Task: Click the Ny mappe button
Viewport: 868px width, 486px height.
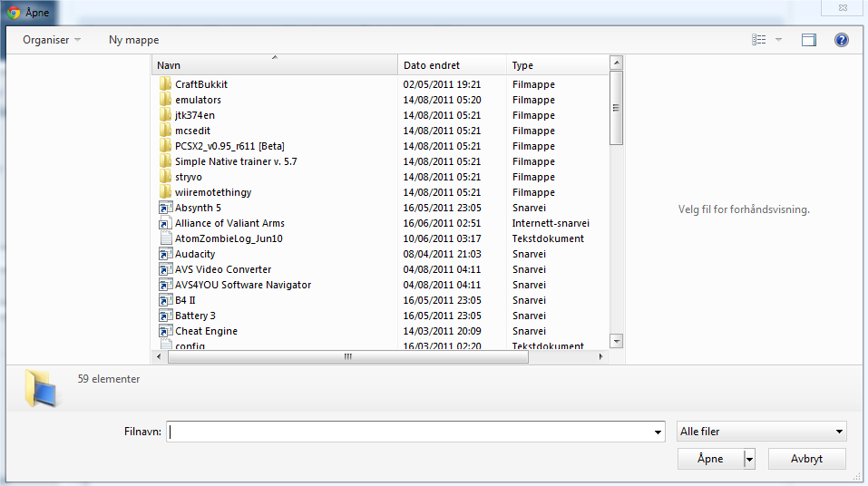Action: pyautogui.click(x=134, y=40)
